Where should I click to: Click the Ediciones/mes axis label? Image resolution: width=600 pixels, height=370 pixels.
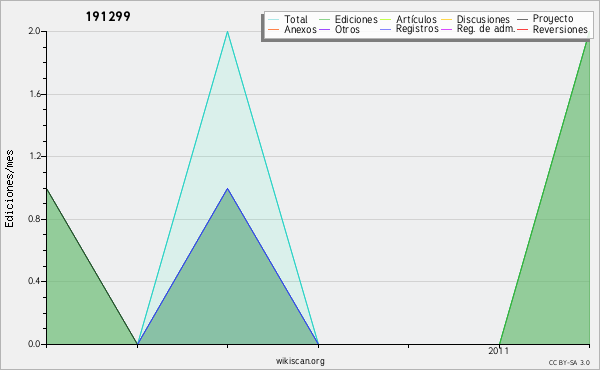point(9,188)
